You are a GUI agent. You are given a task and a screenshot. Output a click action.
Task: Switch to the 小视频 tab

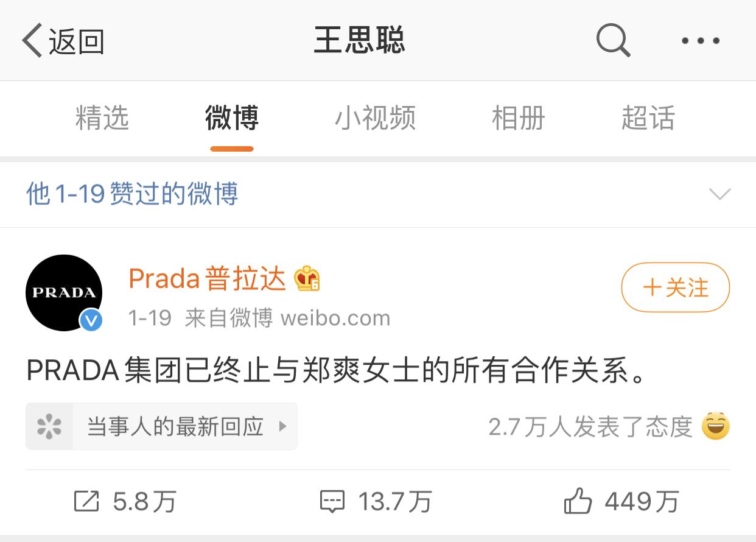[x=375, y=118]
